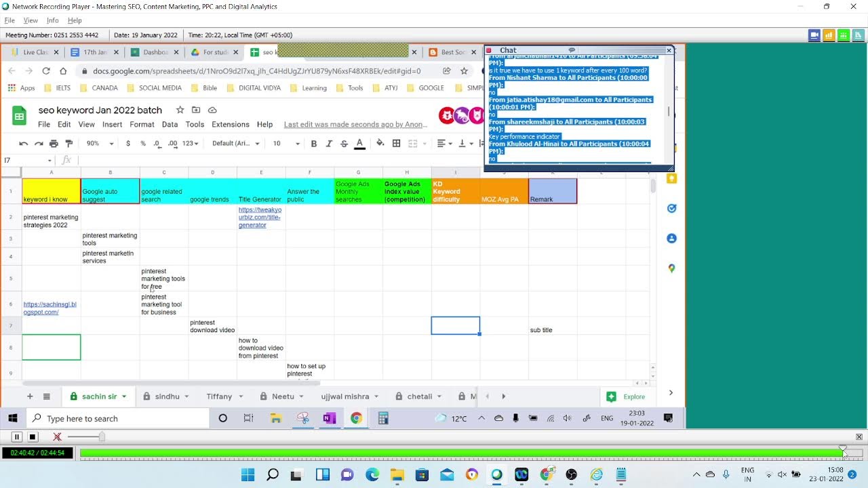Star the seo keyword spreadsheet
This screenshot has width=868, height=488.
[x=180, y=110]
